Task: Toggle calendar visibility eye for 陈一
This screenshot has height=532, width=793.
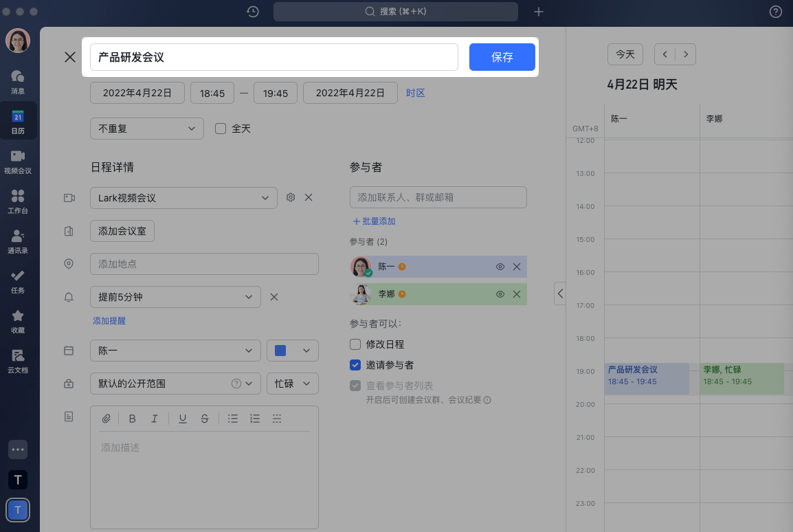Action: (x=500, y=267)
